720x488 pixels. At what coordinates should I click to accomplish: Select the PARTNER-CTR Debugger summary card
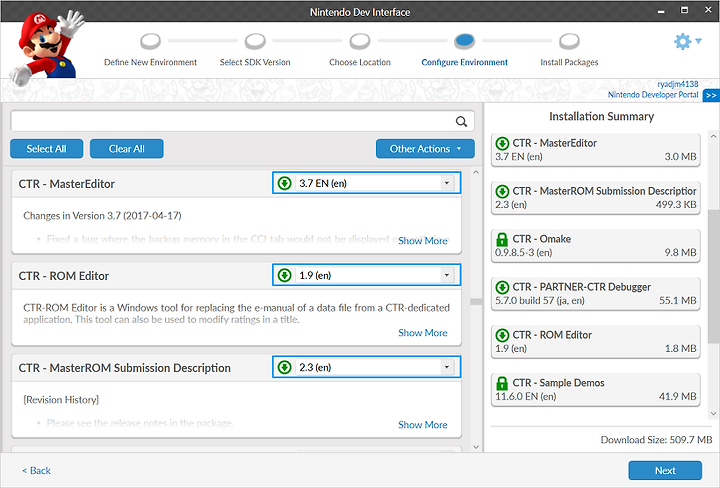click(596, 293)
